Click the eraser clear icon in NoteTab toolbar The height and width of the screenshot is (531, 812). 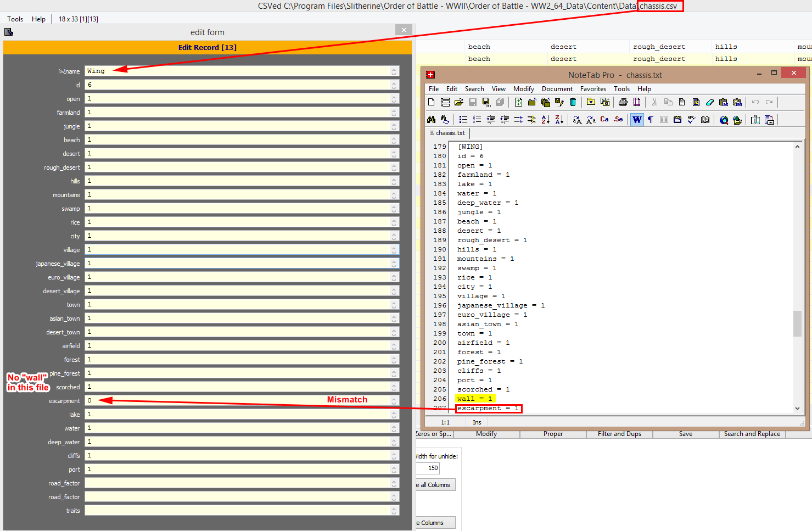[710, 102]
